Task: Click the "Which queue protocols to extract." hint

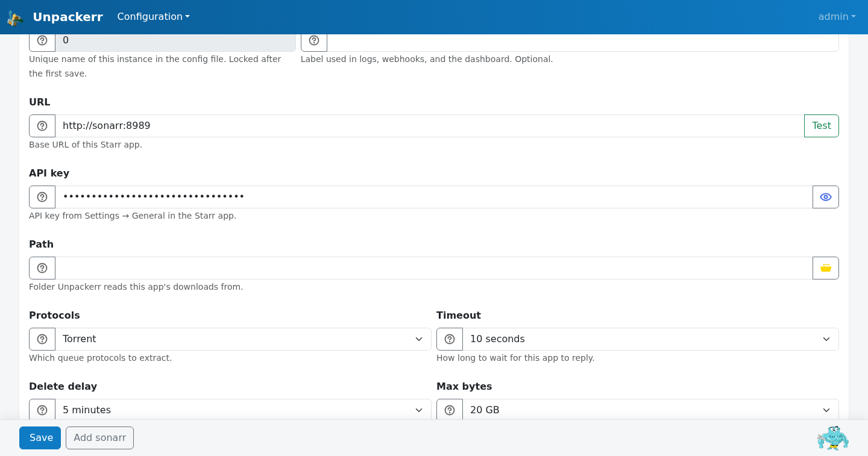Action: pyautogui.click(x=101, y=358)
